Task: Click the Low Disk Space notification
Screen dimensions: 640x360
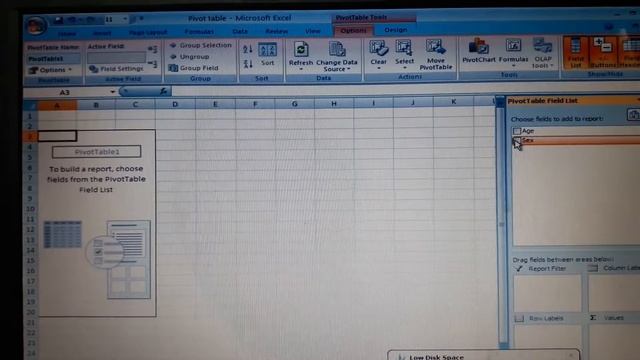Action: pos(483,355)
